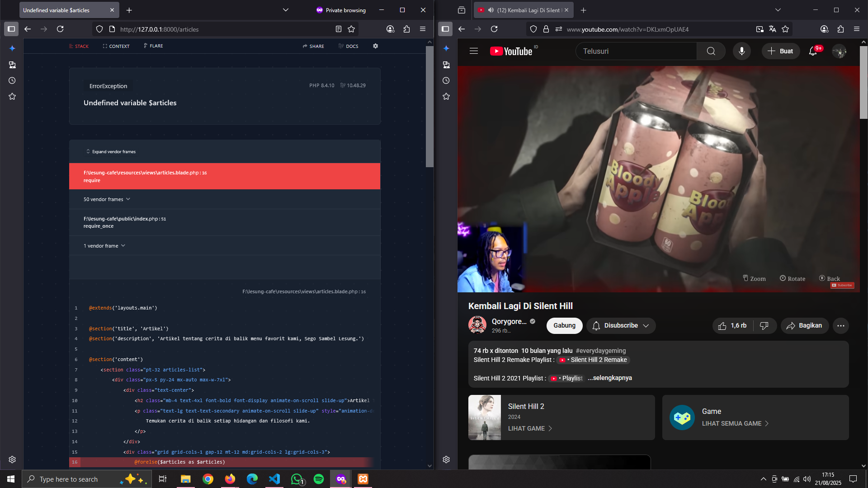This screenshot has width=868, height=488.
Task: Toggle reader view in left browser
Action: (338, 29)
